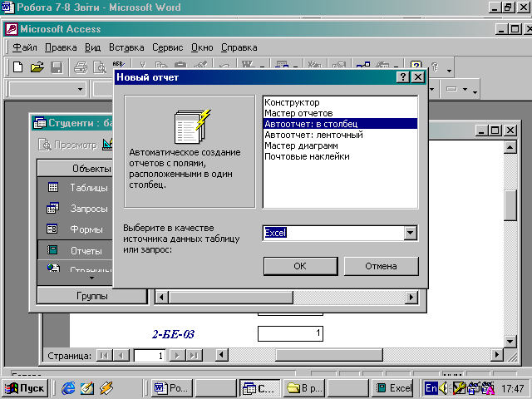Open the Файл menu
Viewport: 532px width, 399px height.
pos(24,47)
